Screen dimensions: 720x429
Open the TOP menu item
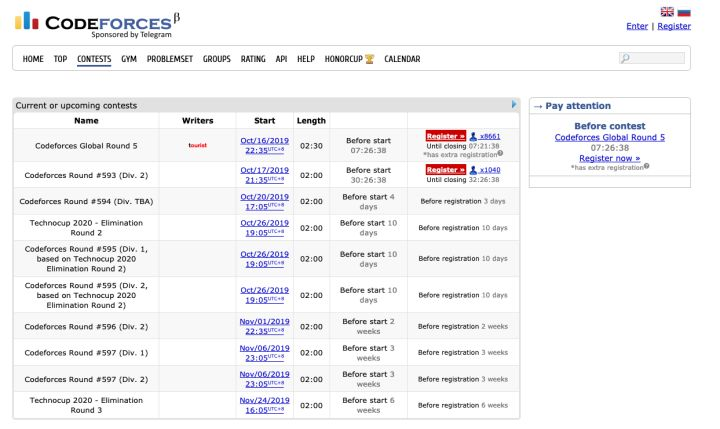(60, 59)
